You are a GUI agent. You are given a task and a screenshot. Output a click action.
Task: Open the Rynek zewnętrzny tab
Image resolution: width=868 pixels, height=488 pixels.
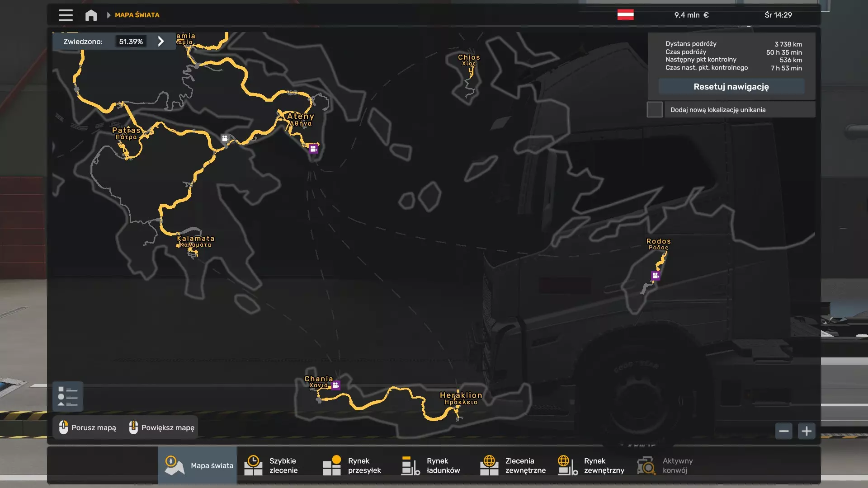pos(592,465)
